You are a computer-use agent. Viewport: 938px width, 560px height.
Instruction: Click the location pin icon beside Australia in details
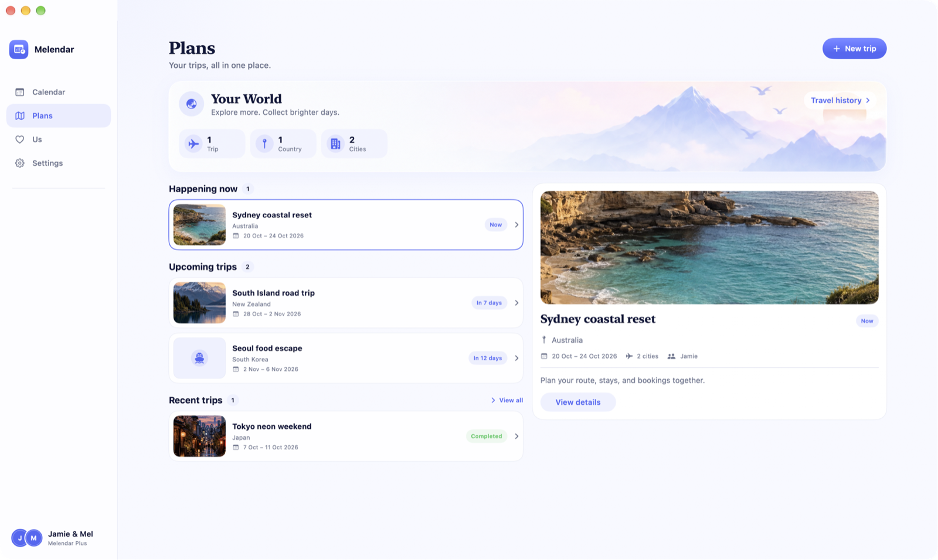(x=544, y=340)
